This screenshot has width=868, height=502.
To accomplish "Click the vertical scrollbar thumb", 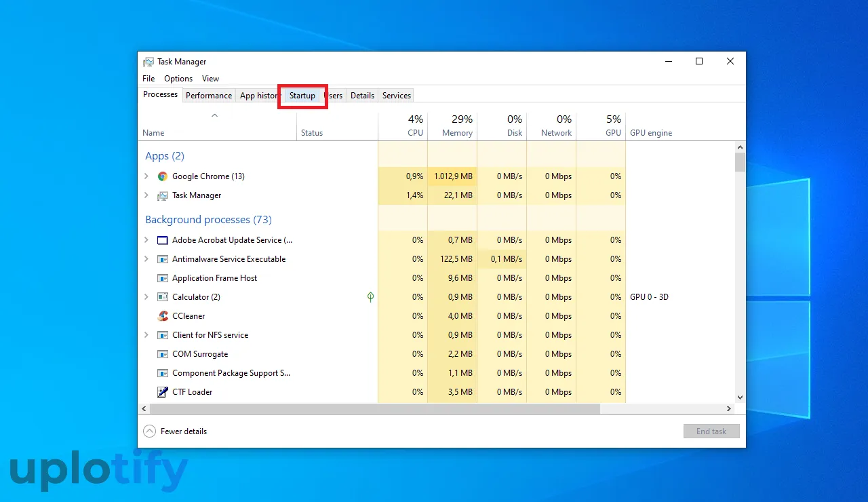I will [x=740, y=162].
